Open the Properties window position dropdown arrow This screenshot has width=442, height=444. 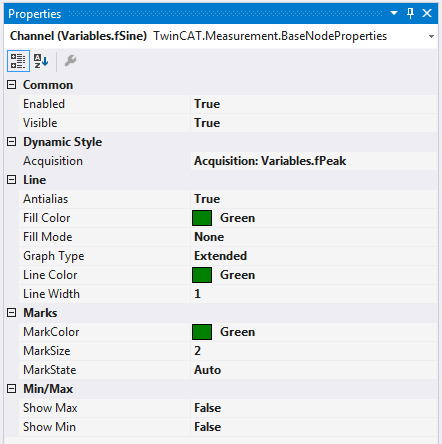click(394, 13)
